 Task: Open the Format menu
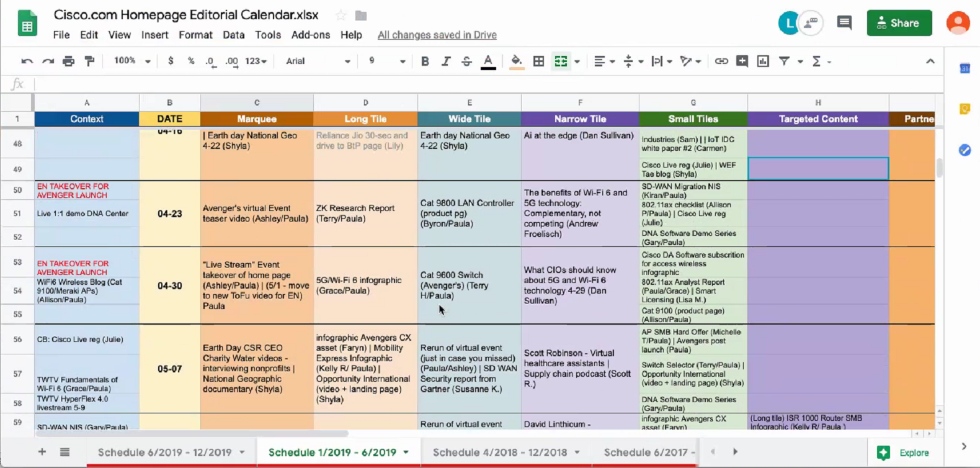click(x=195, y=35)
